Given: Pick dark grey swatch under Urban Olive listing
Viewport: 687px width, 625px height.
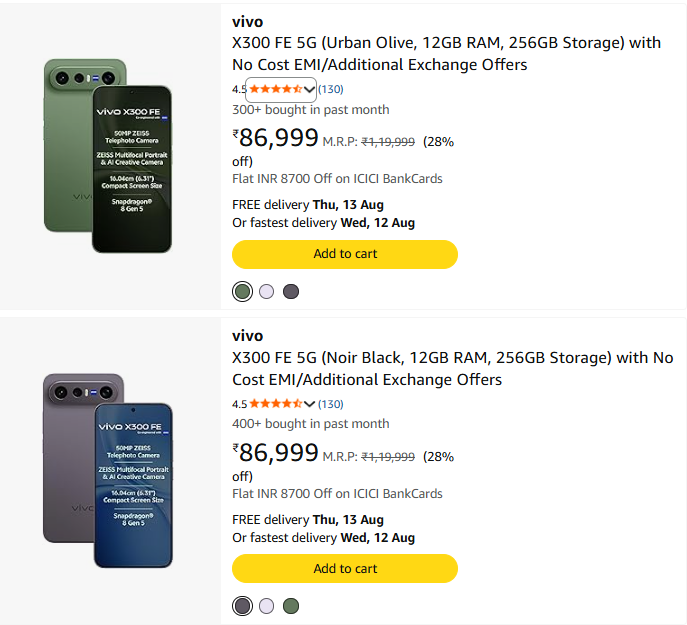Looking at the screenshot, I should click(x=291, y=291).
